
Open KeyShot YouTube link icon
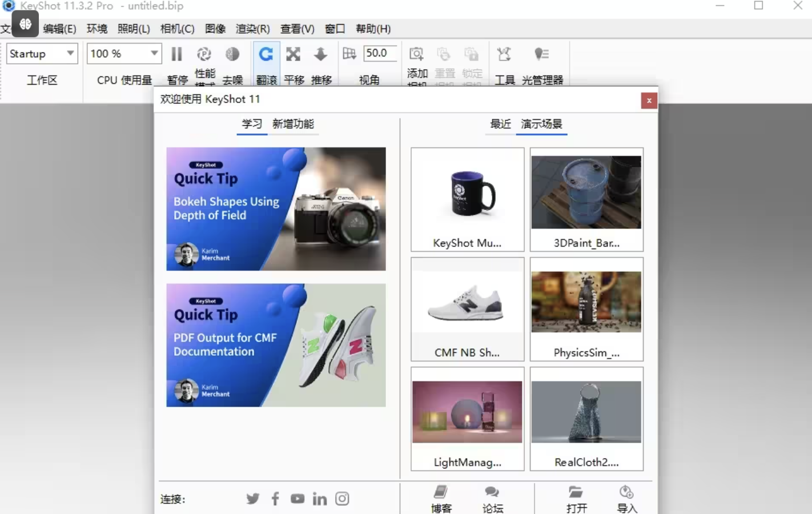298,499
